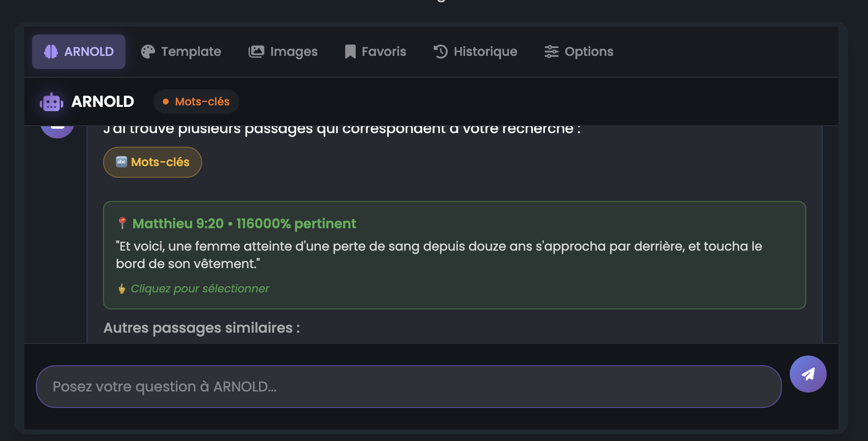Image resolution: width=868 pixels, height=441 pixels.
Task: Click the abc icon in the Mots-clés chip
Action: click(122, 162)
